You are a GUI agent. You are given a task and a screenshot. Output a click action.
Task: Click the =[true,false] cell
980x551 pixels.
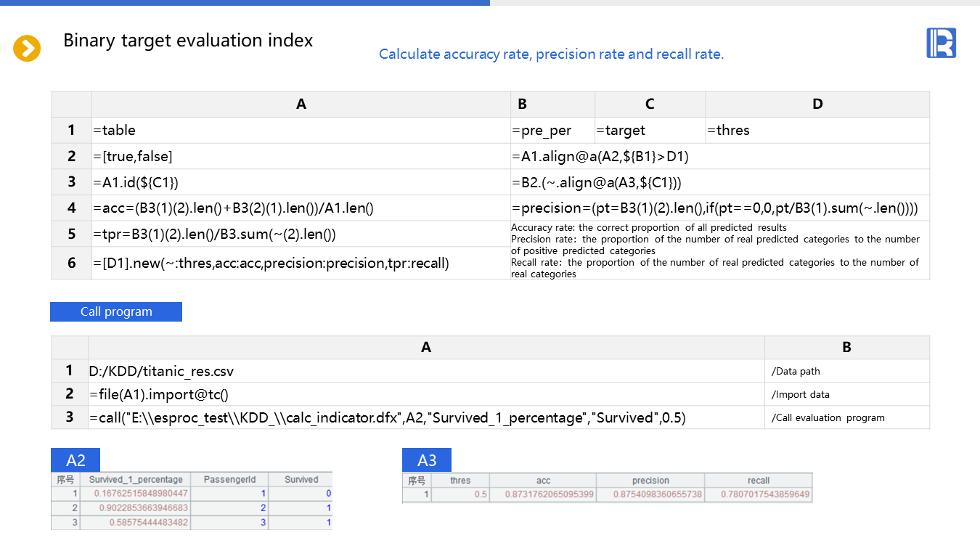(301, 156)
